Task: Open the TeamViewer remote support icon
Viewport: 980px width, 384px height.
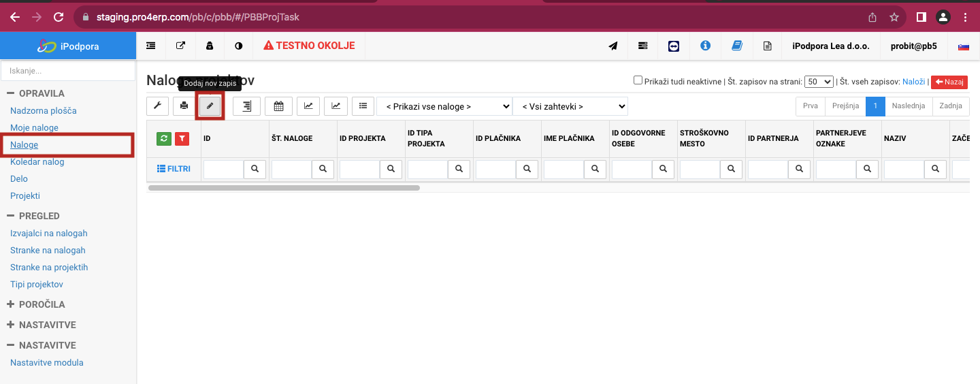Action: (x=674, y=46)
